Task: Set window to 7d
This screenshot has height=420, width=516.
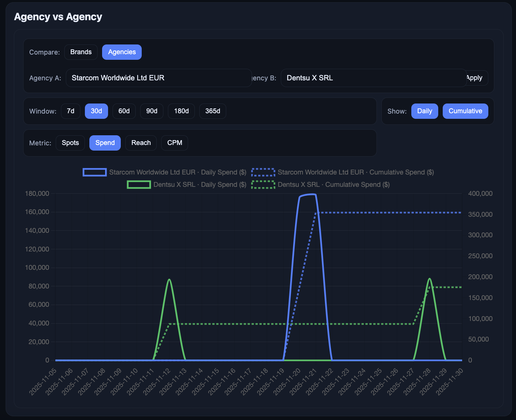Action: coord(70,111)
